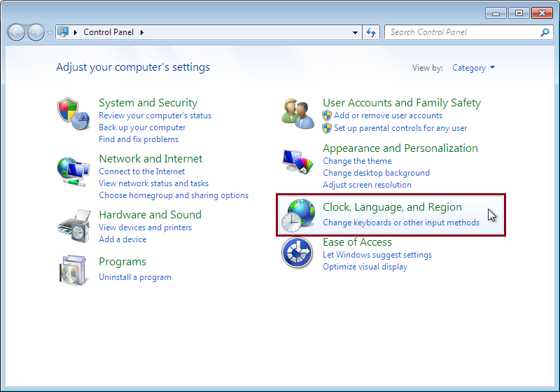Click Review your computer's status
The height and width of the screenshot is (392, 560).
[155, 115]
